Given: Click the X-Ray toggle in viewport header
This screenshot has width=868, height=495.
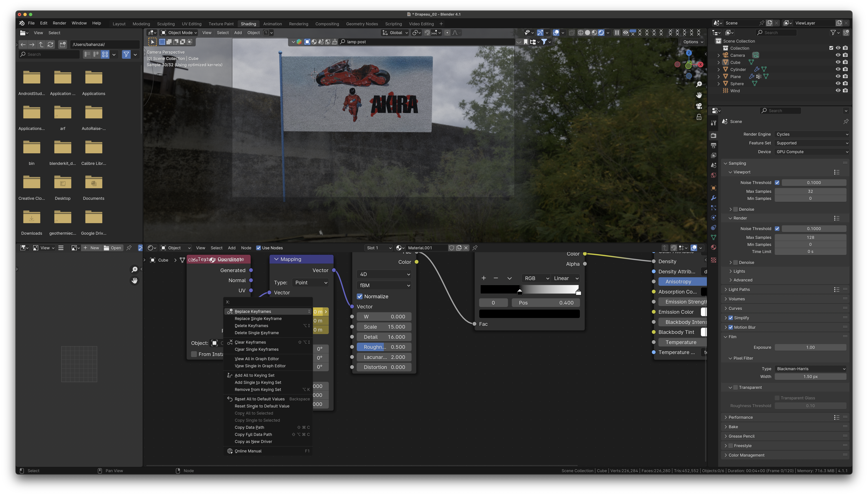Looking at the screenshot, I should pyautogui.click(x=572, y=33).
